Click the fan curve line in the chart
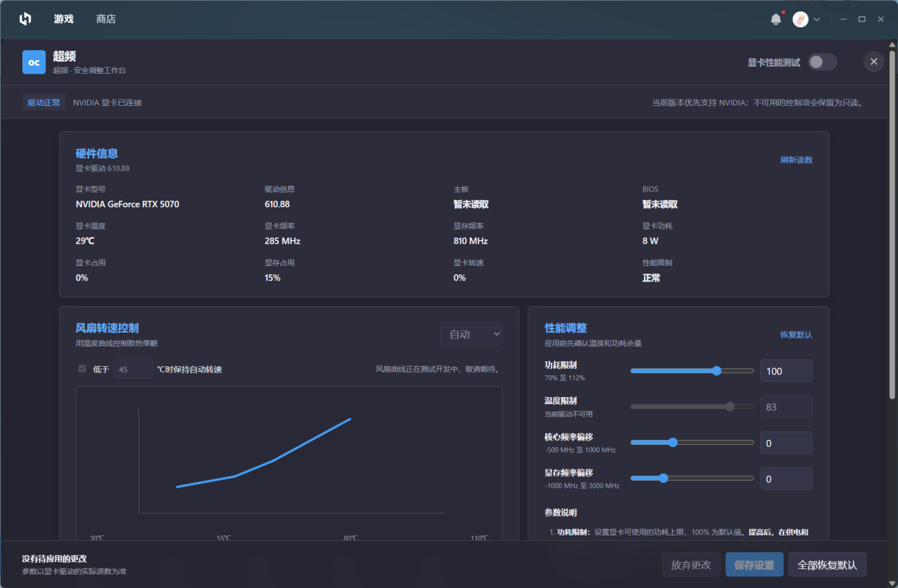Screen dimensions: 898x588 tap(274, 460)
